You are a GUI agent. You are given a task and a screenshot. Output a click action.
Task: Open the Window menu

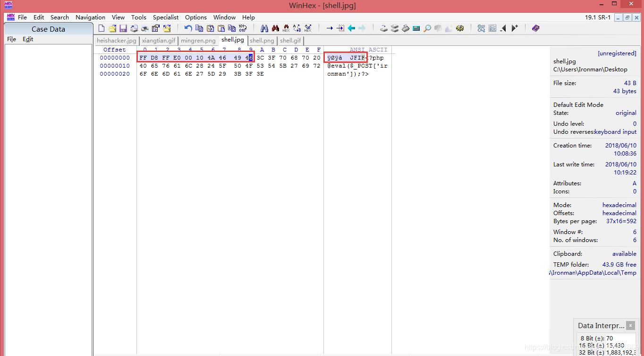[224, 17]
